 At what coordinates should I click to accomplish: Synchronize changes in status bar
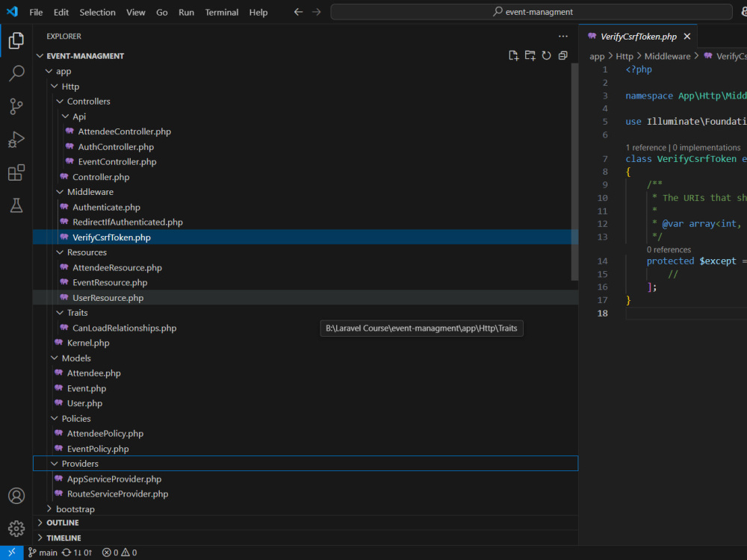tap(77, 553)
